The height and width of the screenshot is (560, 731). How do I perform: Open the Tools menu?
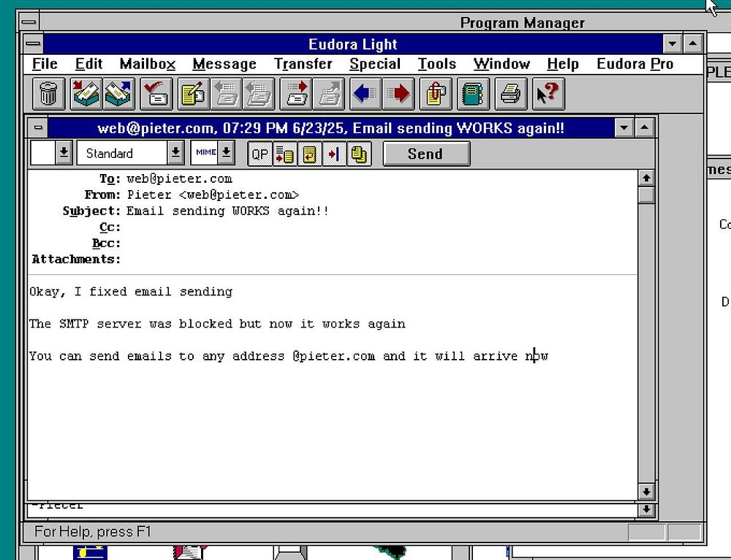[x=437, y=64]
